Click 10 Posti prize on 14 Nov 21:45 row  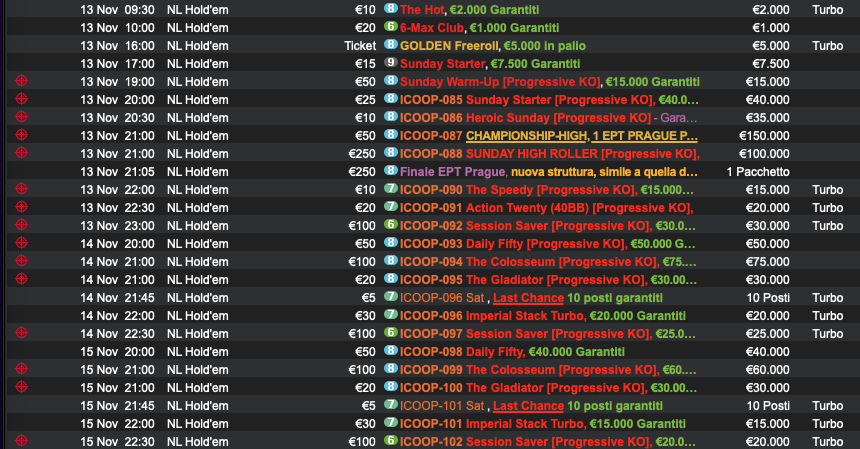tap(768, 298)
